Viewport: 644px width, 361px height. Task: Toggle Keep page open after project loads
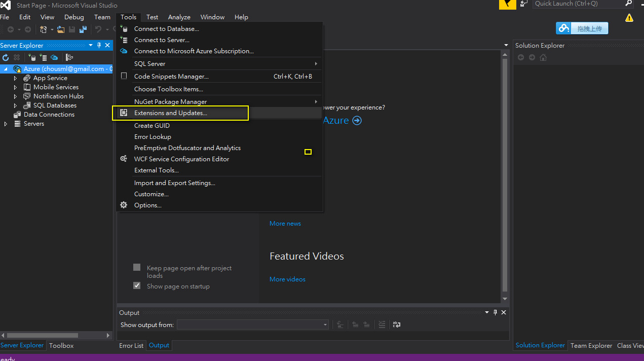coord(137,267)
